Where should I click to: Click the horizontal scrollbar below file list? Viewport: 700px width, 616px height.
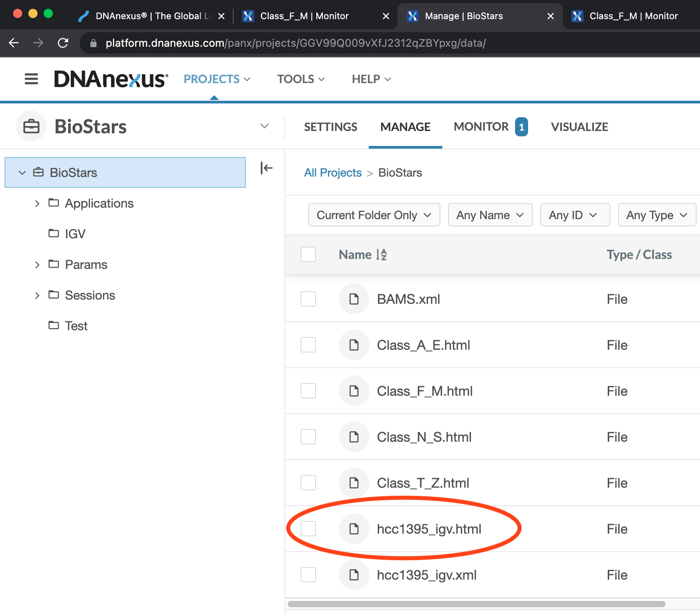[476, 604]
